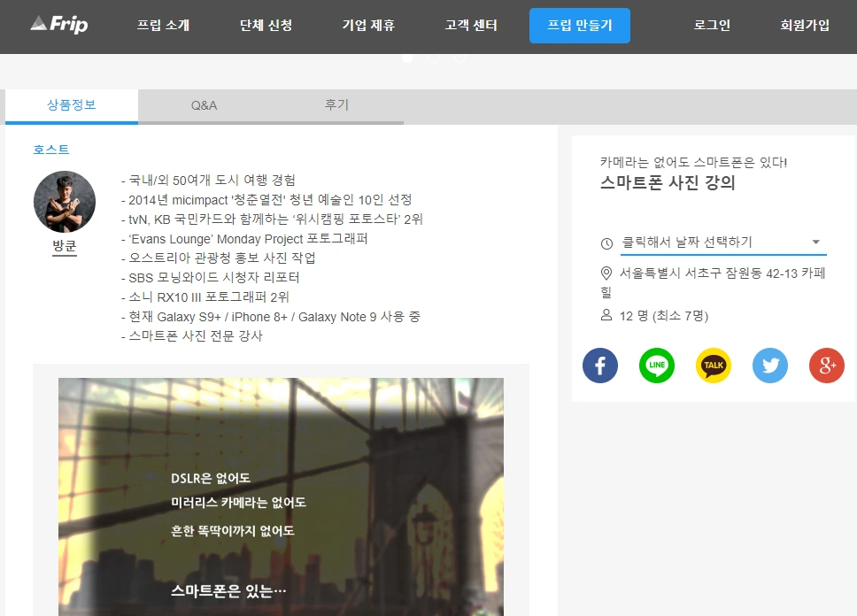Screen dimensions: 857x616
Task: Share the class via the Facebook icon
Action: pyautogui.click(x=600, y=366)
